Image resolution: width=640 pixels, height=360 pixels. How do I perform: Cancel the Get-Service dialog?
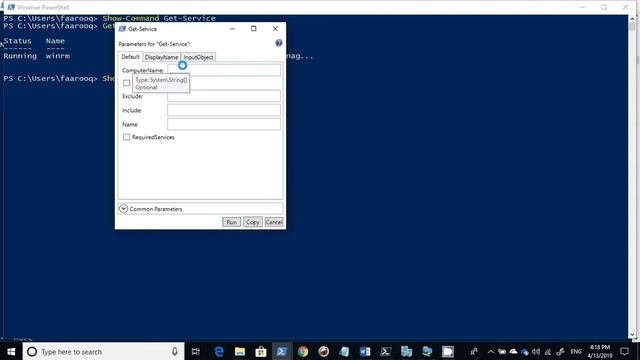point(274,222)
